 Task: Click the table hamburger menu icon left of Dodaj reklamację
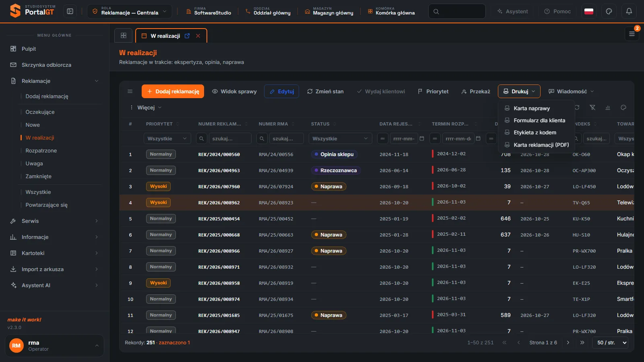130,91
